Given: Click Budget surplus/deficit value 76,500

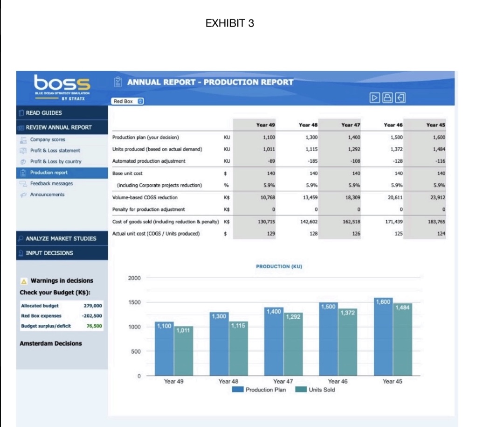Looking at the screenshot, I should (x=94, y=326).
